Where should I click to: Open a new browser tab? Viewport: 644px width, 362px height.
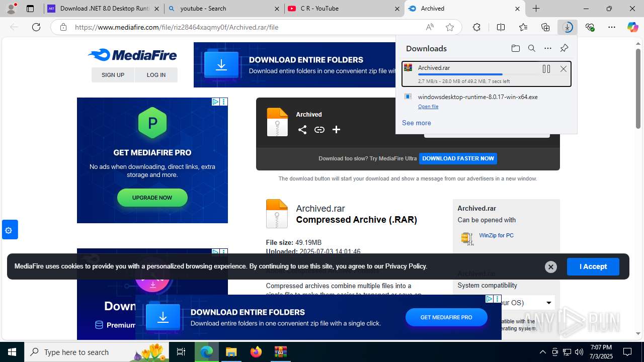pos(536,9)
